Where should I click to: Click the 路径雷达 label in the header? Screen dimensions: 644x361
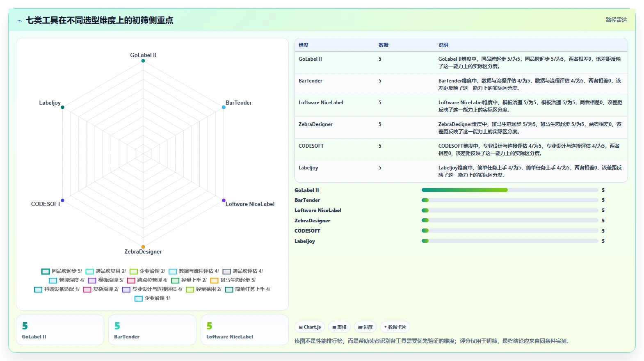pyautogui.click(x=617, y=20)
